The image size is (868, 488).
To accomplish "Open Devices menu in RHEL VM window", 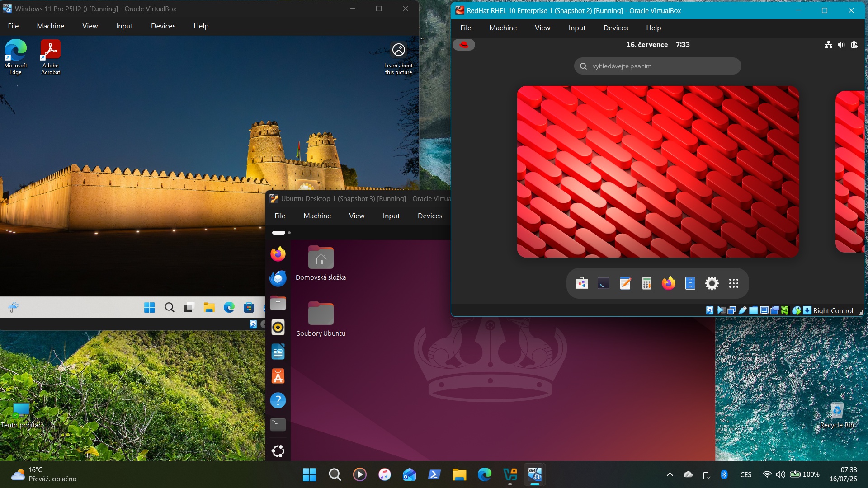I will tap(616, 28).
